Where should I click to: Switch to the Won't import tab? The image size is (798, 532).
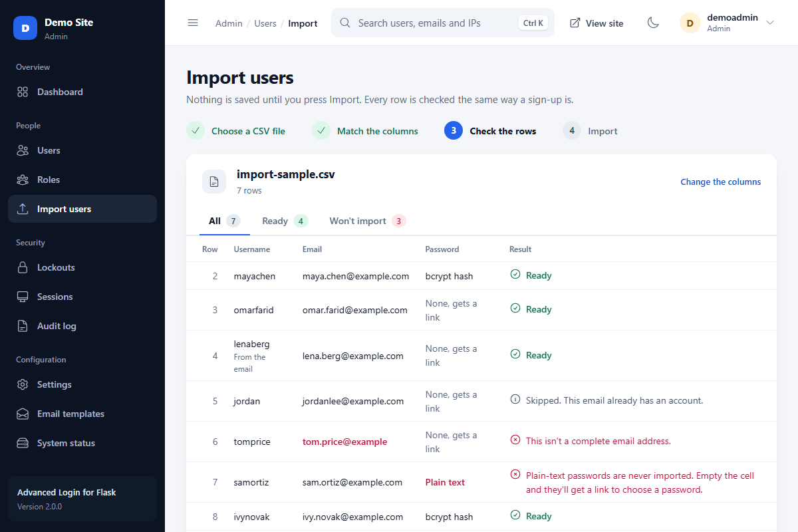point(367,221)
